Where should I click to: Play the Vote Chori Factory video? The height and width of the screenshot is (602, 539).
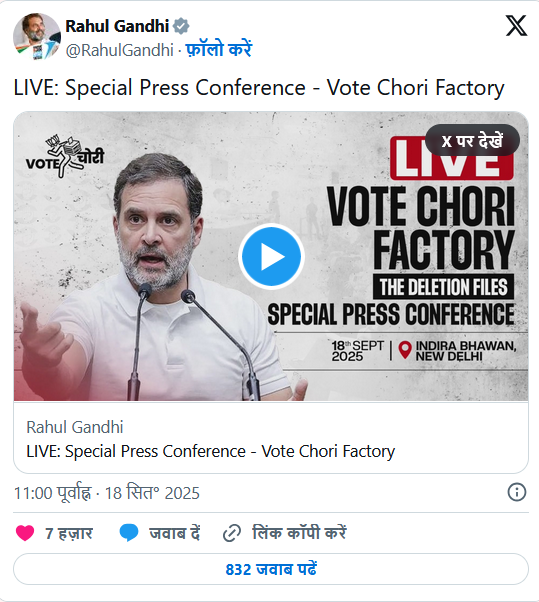271,256
